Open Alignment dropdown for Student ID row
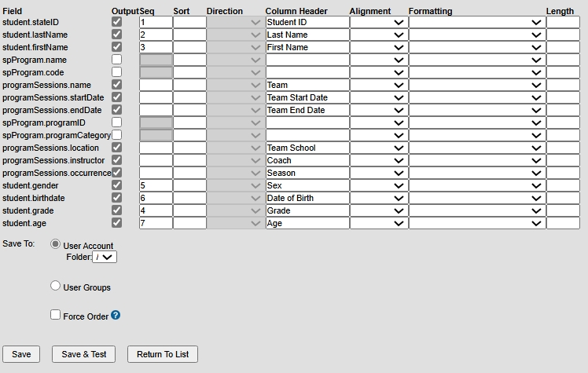 pyautogui.click(x=379, y=23)
